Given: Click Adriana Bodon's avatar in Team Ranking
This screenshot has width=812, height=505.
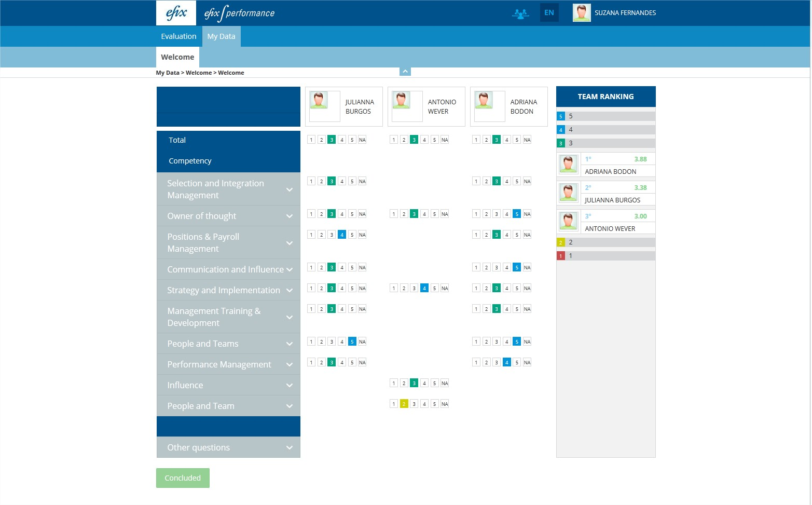Looking at the screenshot, I should [x=568, y=164].
